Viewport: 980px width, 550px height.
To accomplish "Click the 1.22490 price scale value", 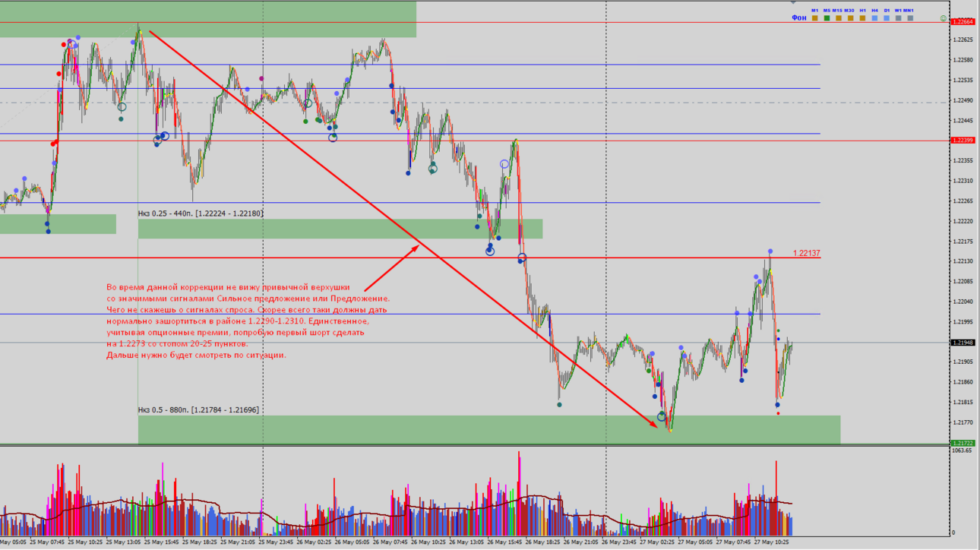I will point(963,100).
